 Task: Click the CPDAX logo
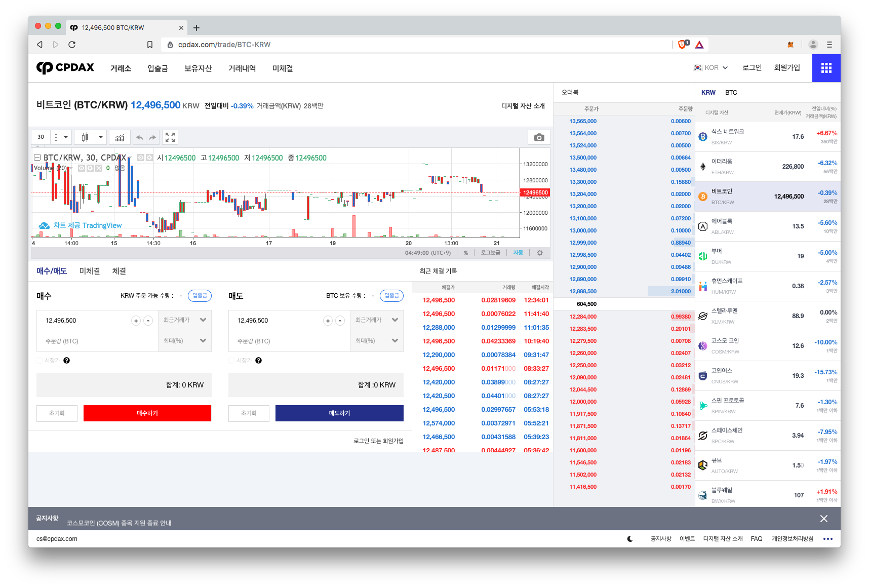point(65,68)
